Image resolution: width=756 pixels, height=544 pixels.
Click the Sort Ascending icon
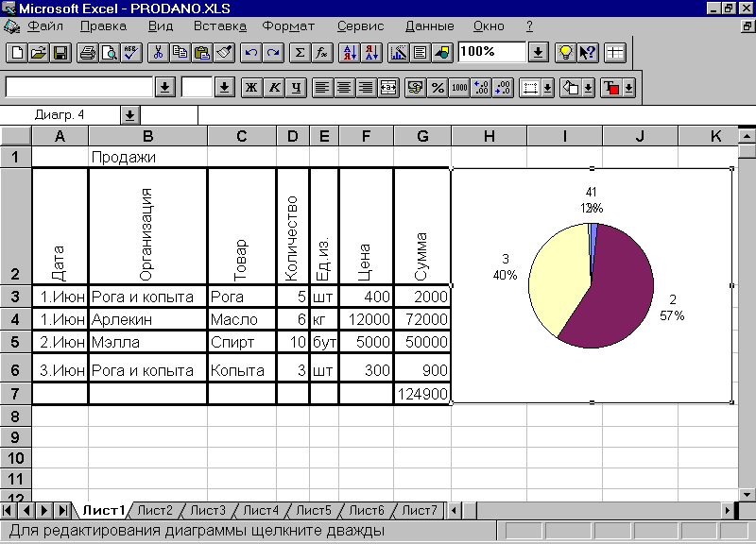350,53
